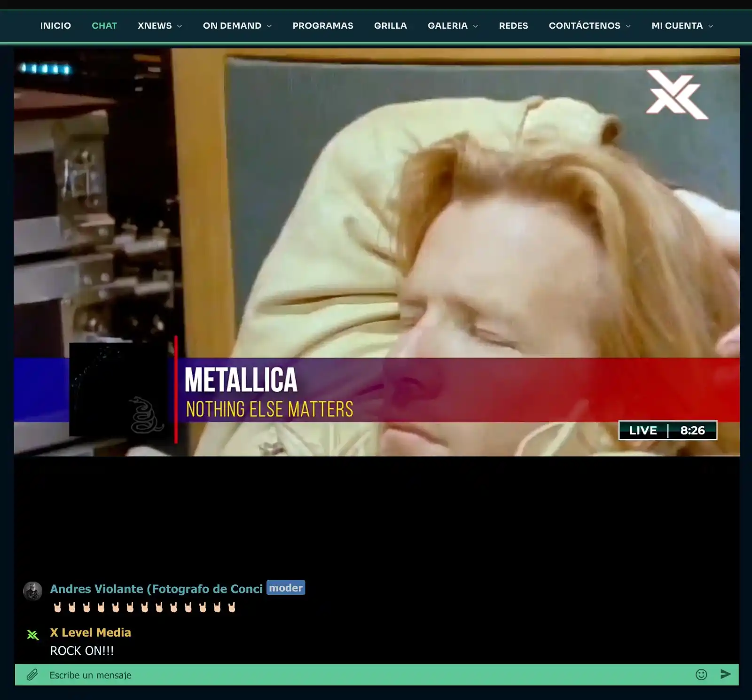Screen dimensions: 752x700
Task: Click the NOTHING ELSE MATTERS song title
Action: coord(269,409)
